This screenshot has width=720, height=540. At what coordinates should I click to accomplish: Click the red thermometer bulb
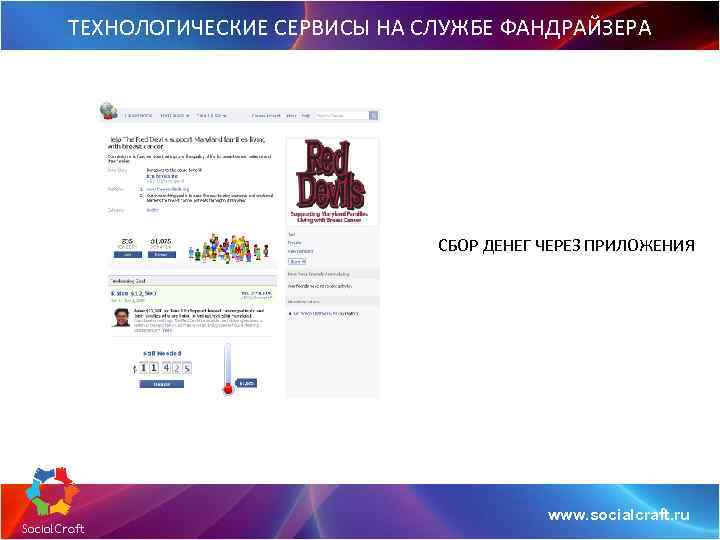[x=228, y=389]
